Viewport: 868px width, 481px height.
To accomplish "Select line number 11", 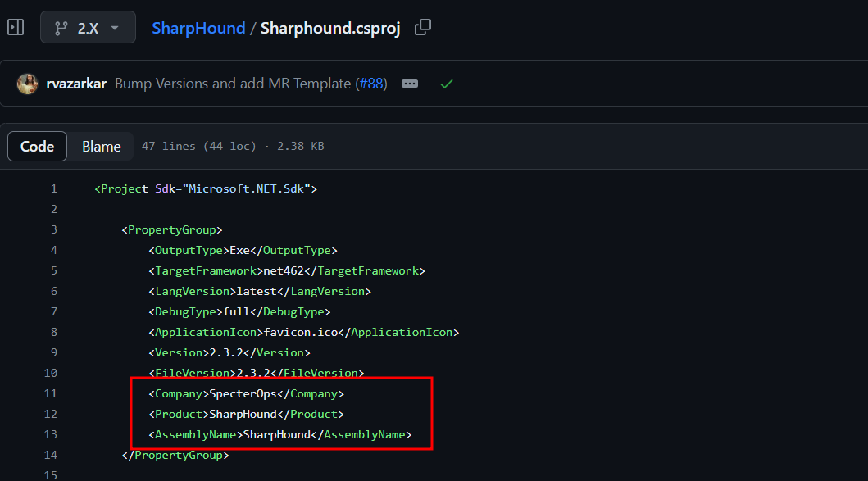I will point(50,393).
